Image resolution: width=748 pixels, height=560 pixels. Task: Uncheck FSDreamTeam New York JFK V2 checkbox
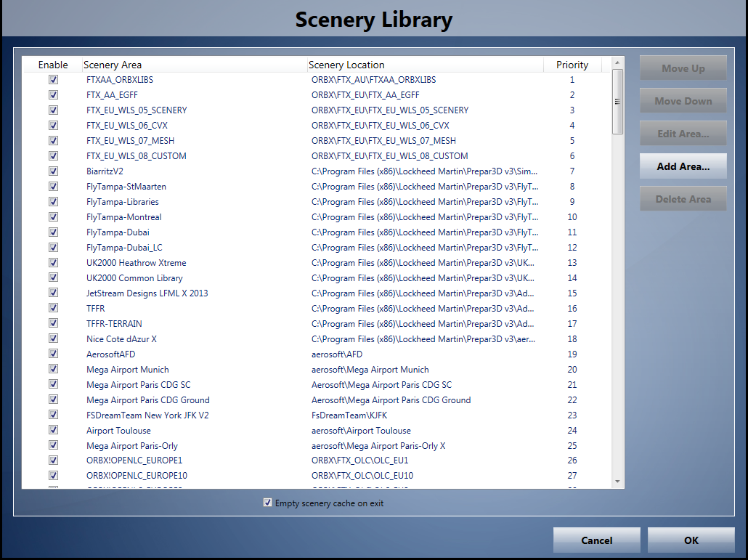pyautogui.click(x=54, y=415)
